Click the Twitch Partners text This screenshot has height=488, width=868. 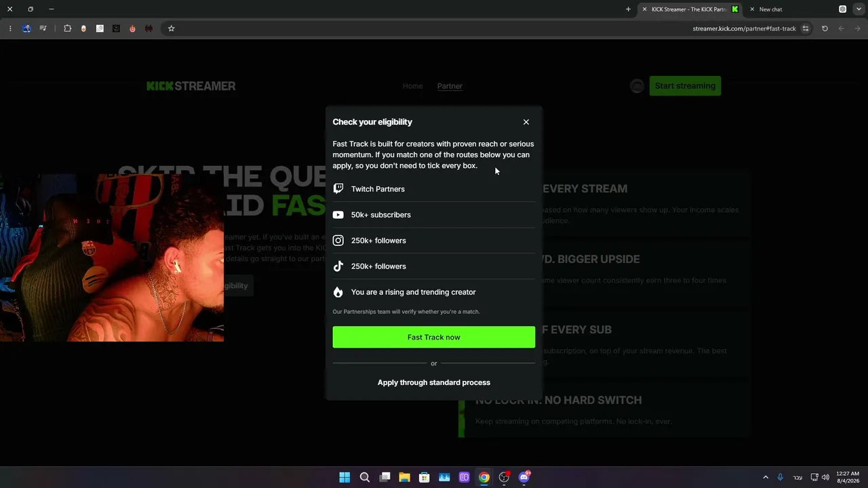click(x=378, y=189)
